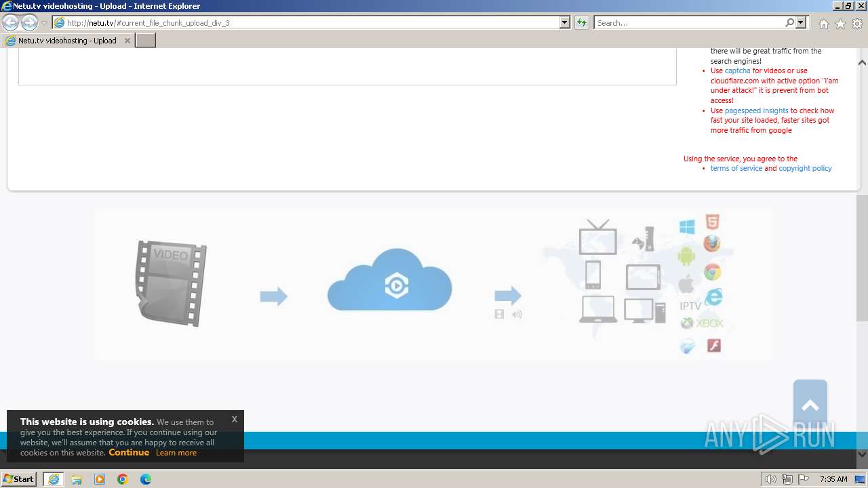Open the Home page icon
The height and width of the screenshot is (488, 868).
coord(823,24)
